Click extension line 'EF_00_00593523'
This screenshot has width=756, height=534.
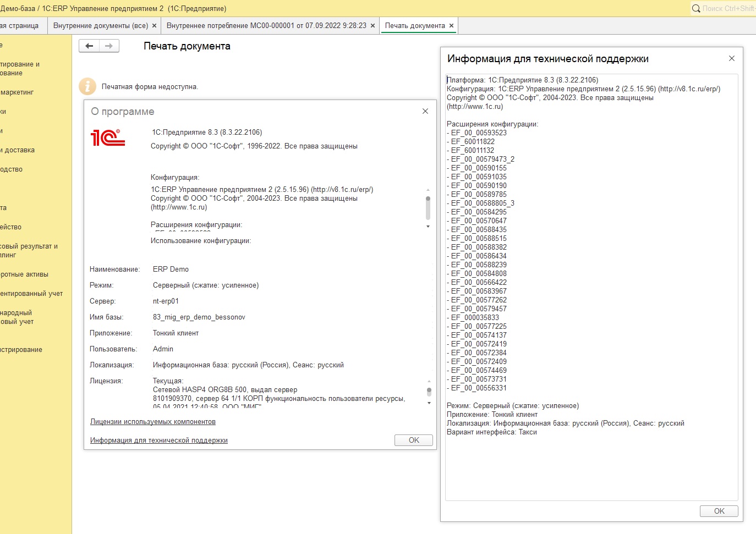coord(476,133)
